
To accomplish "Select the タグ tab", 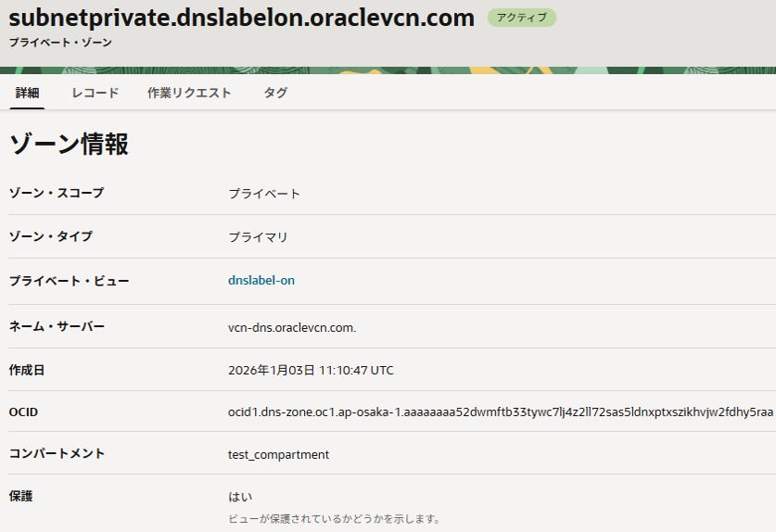I will pyautogui.click(x=275, y=93).
